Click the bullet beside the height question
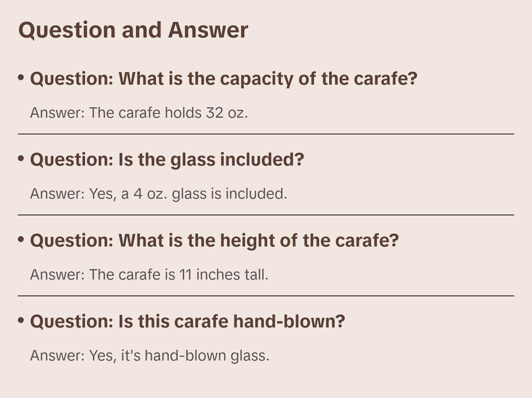This screenshot has width=532, height=398. click(21, 239)
